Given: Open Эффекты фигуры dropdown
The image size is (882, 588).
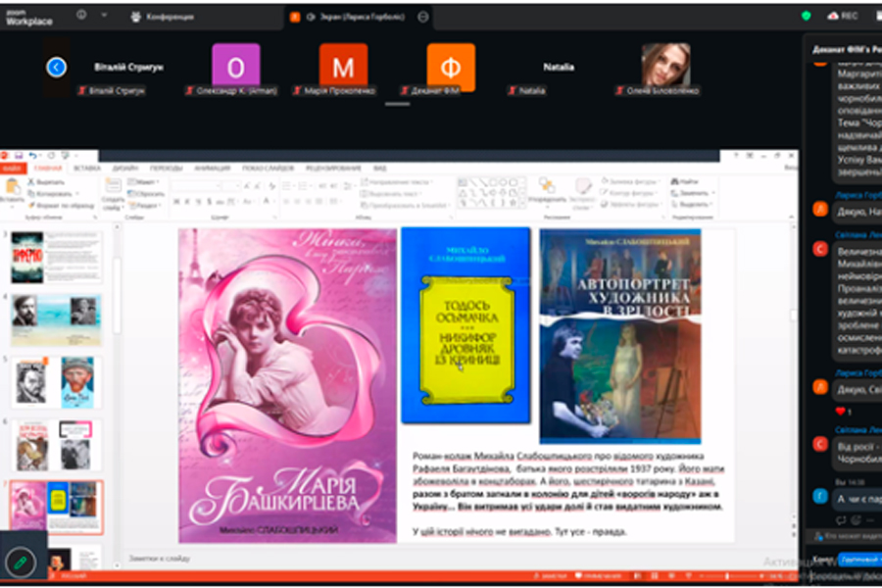Looking at the screenshot, I should point(632,204).
